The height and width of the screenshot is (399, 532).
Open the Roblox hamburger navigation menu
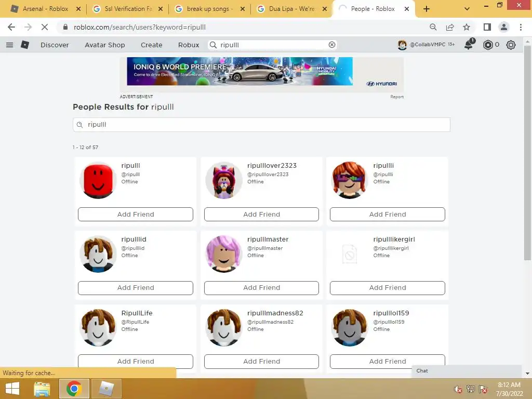click(x=9, y=45)
